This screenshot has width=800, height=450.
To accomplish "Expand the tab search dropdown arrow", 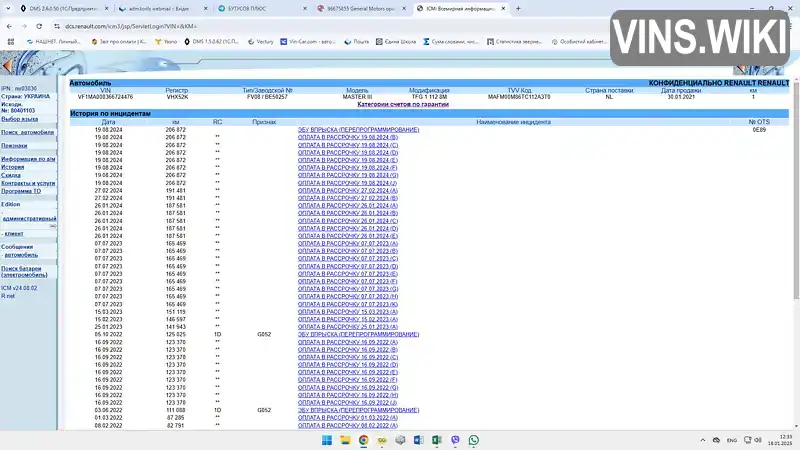I will [8, 8].
